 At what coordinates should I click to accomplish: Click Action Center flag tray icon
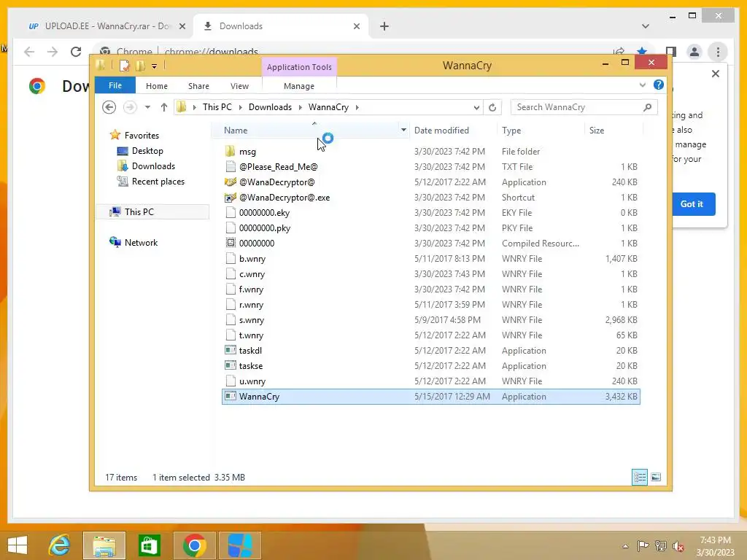pos(643,545)
